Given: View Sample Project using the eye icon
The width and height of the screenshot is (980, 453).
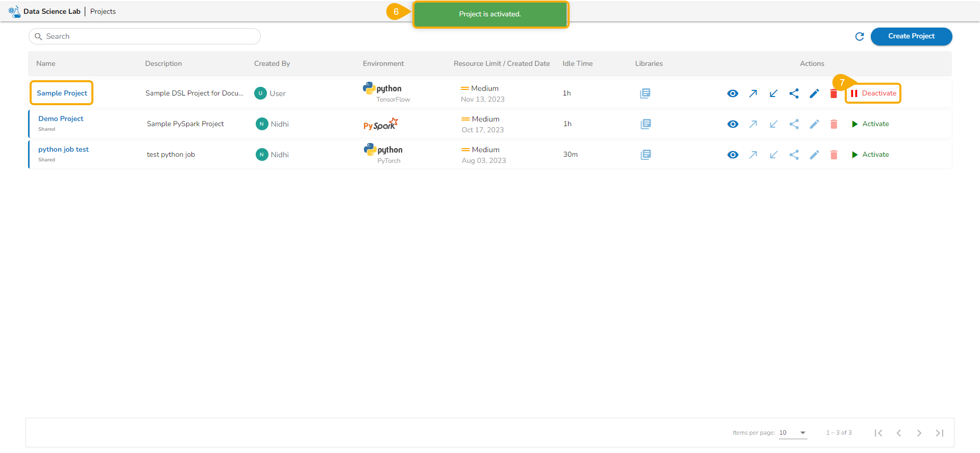Looking at the screenshot, I should click(732, 93).
